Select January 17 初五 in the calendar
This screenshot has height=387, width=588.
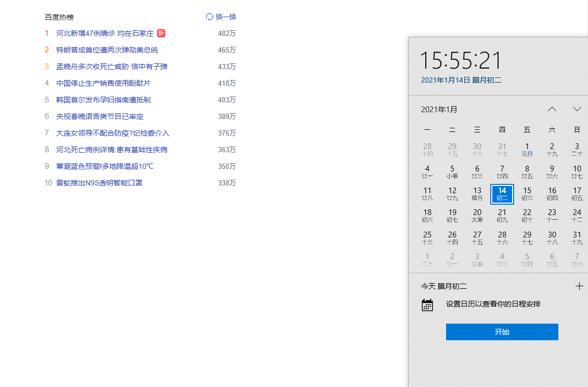point(577,194)
